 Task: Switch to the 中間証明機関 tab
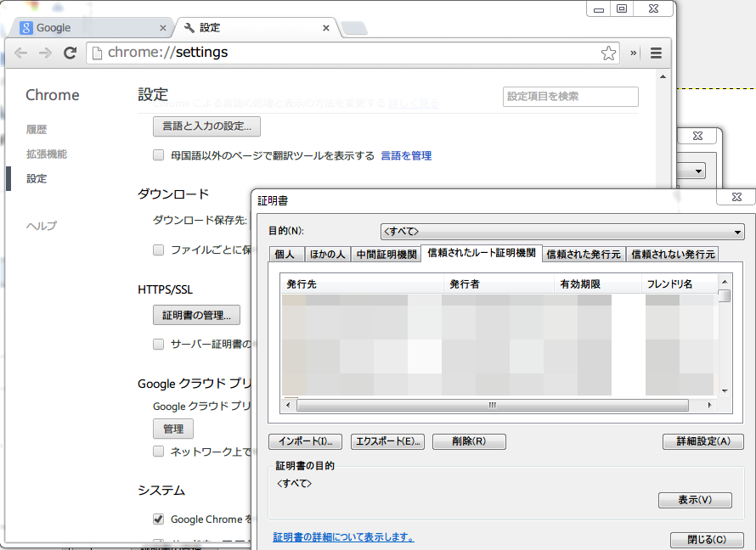386,255
